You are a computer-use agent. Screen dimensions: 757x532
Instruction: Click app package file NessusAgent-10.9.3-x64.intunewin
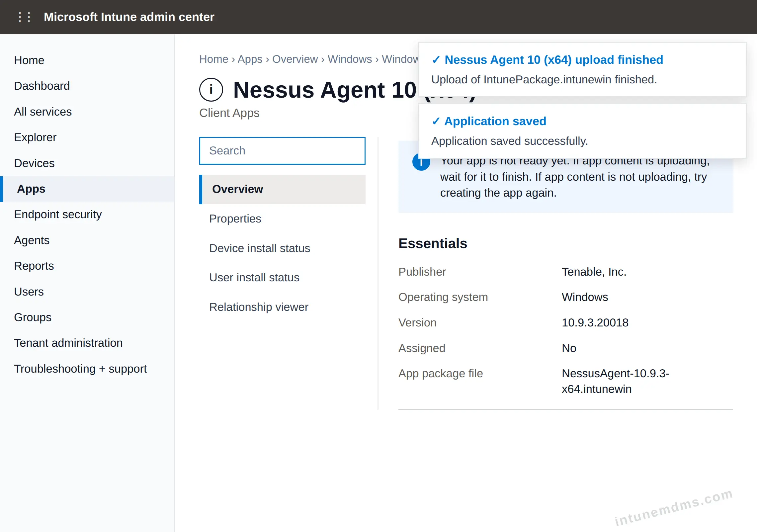[x=615, y=381]
